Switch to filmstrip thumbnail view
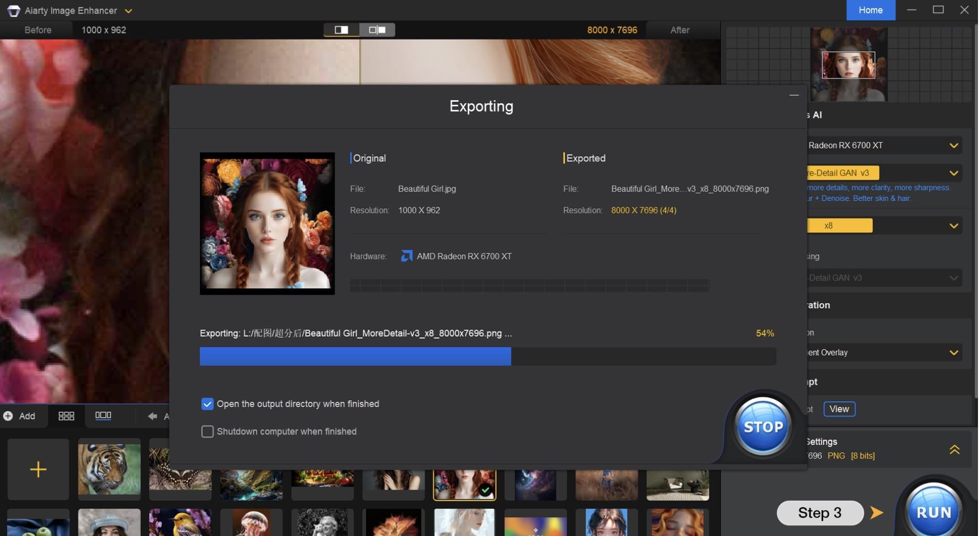Screen dimensions: 980x536 pos(103,415)
